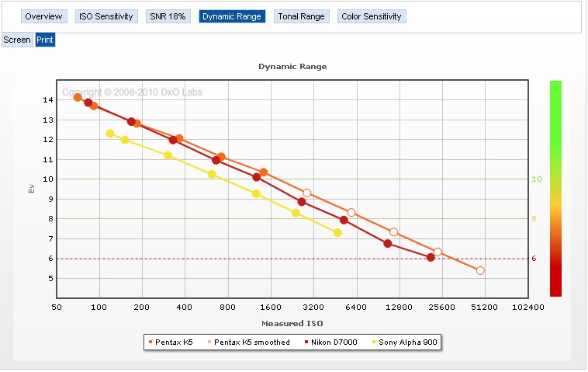588x372 pixels.
Task: Open the Color Sensitivity tab
Action: [372, 16]
